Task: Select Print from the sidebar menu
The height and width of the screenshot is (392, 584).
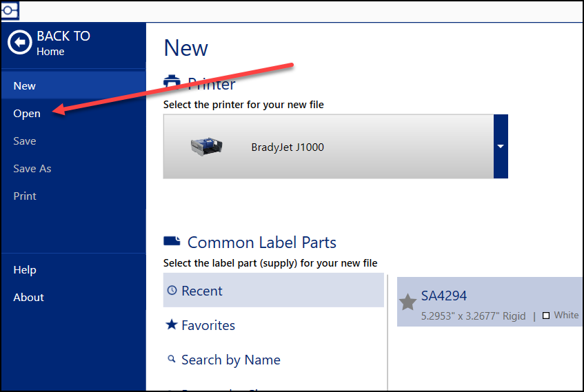Action: click(25, 196)
